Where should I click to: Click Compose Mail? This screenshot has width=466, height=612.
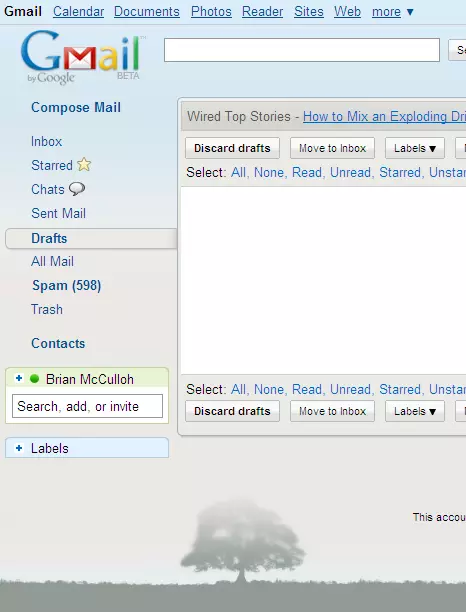coord(76,107)
